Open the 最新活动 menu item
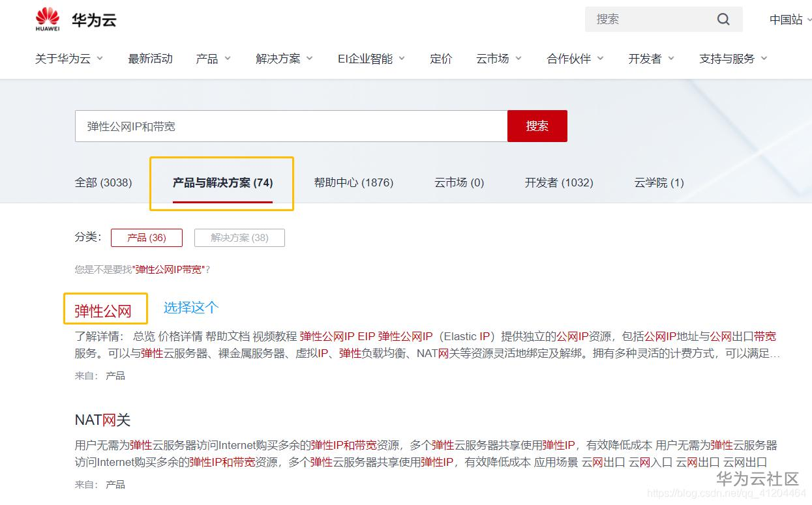This screenshot has height=505, width=812. (x=150, y=58)
